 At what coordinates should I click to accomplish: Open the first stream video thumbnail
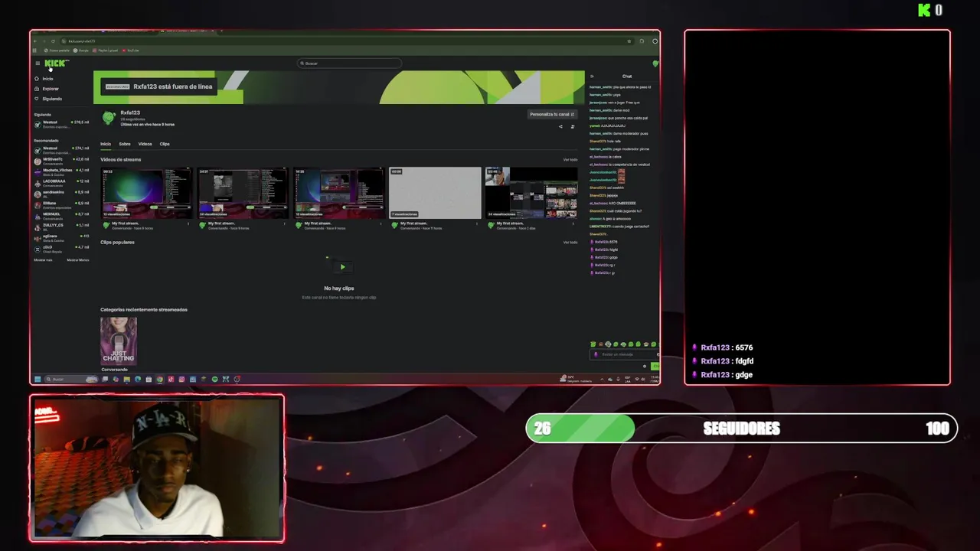coord(147,193)
